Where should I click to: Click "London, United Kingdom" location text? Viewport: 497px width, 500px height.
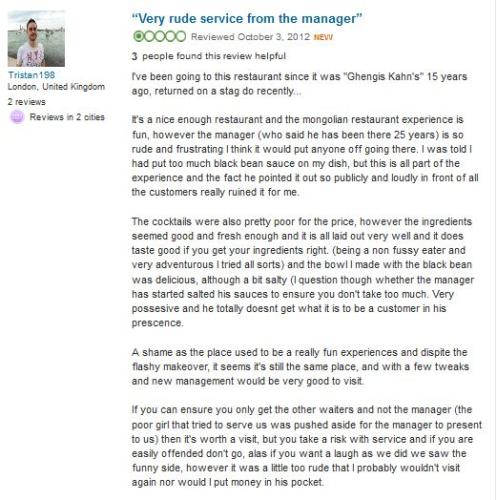coord(56,87)
